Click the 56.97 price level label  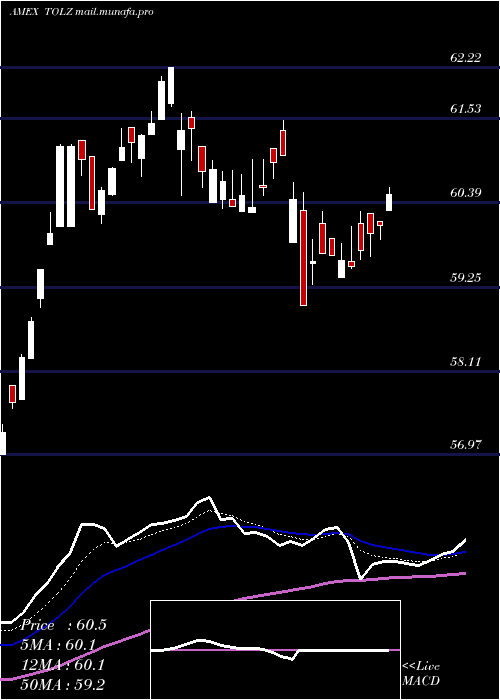pyautogui.click(x=466, y=445)
